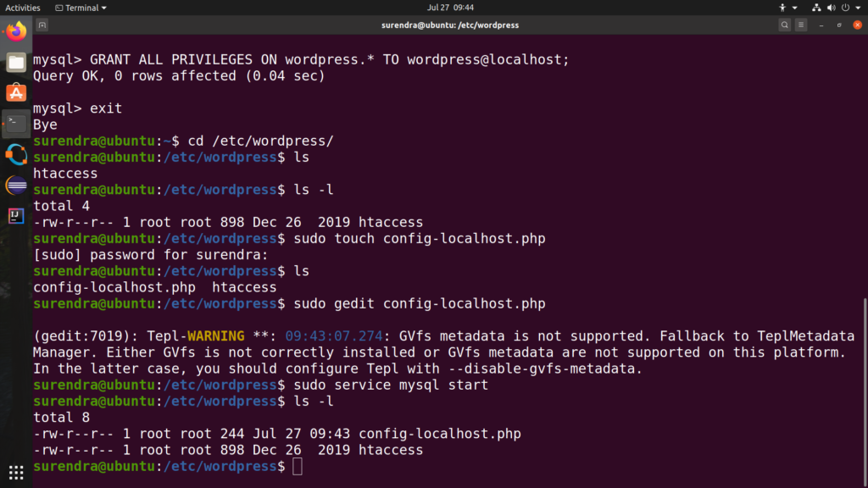Screen dimensions: 868x488
Task: Click the network icon in the top bar
Action: tap(817, 8)
